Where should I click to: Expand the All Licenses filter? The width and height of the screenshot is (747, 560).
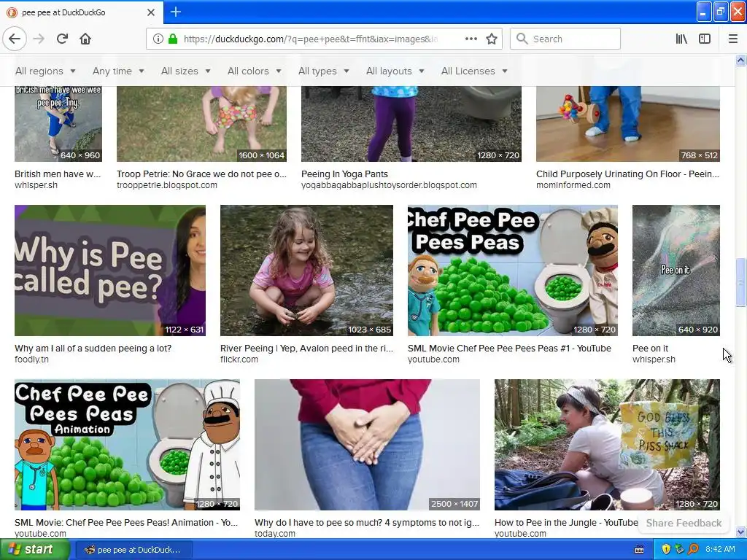pos(474,71)
